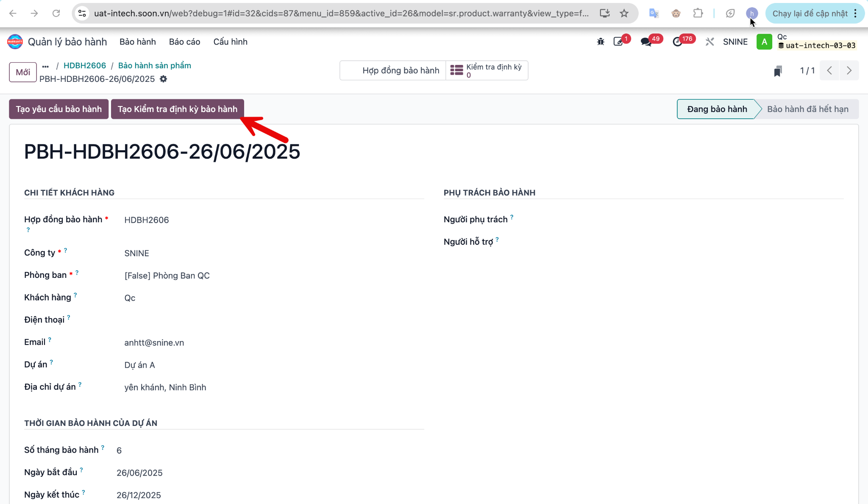The height and width of the screenshot is (504, 868).
Task: Open the notes icon with badge 1
Action: click(x=618, y=42)
